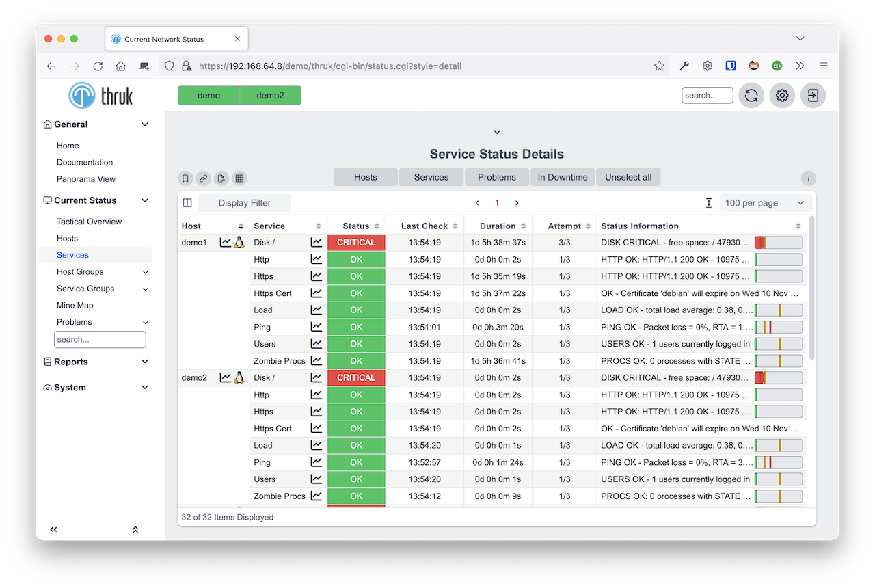Open the demo1 host performance graph icon
875x588 pixels.
tap(226, 242)
